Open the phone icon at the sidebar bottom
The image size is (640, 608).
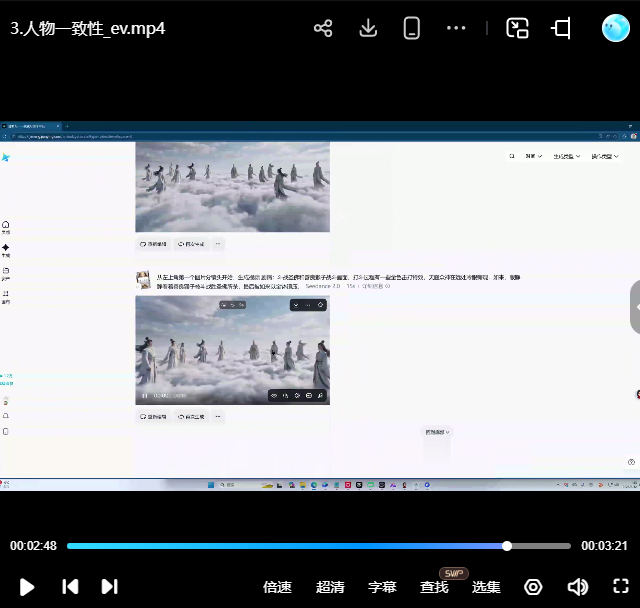(6, 431)
